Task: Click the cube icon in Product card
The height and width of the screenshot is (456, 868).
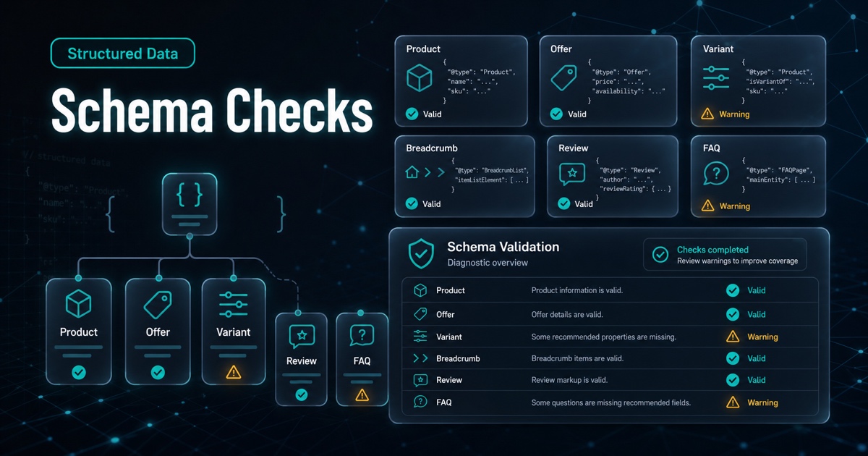Action: pos(420,78)
